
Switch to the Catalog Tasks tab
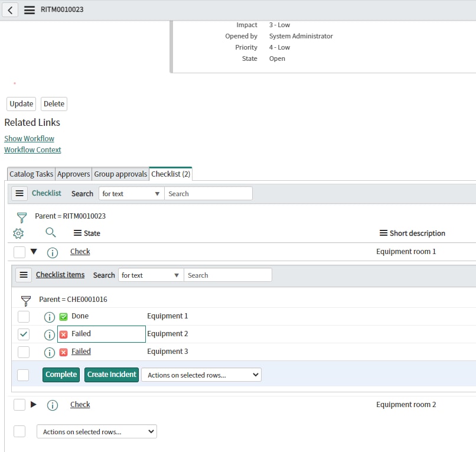tap(31, 174)
